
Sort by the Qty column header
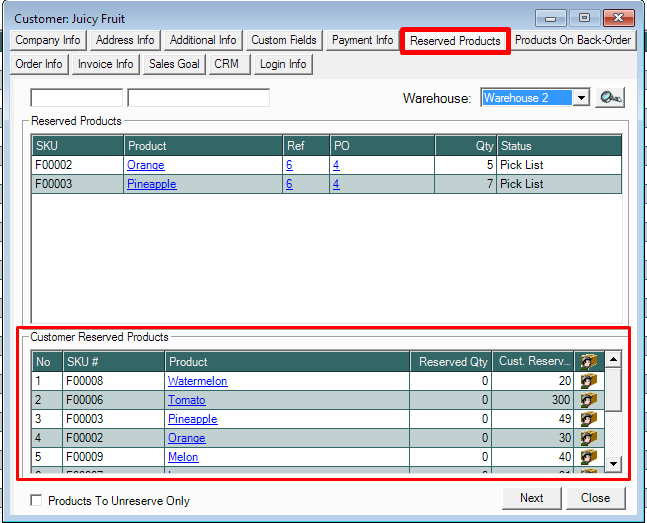click(x=465, y=146)
